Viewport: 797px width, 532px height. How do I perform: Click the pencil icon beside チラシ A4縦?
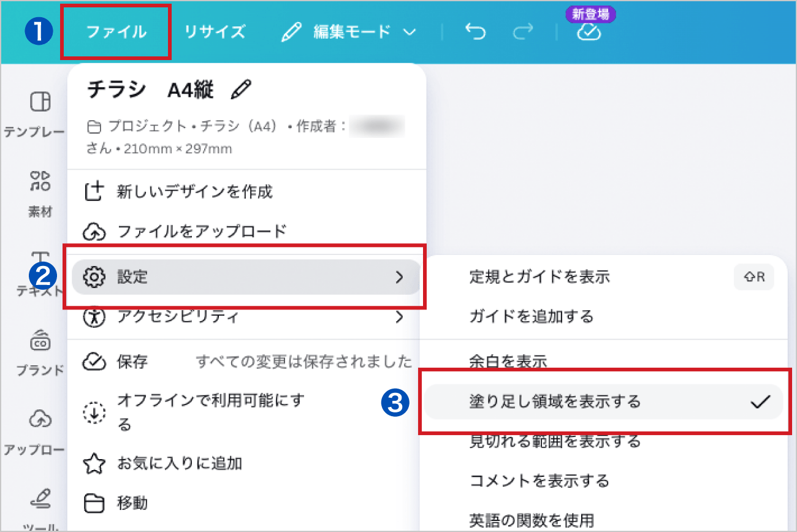(x=241, y=90)
